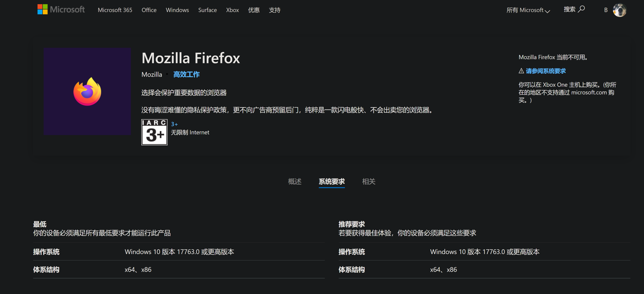Click the Mozilla Firefox title
Viewport: 644px width, 294px height.
click(191, 58)
